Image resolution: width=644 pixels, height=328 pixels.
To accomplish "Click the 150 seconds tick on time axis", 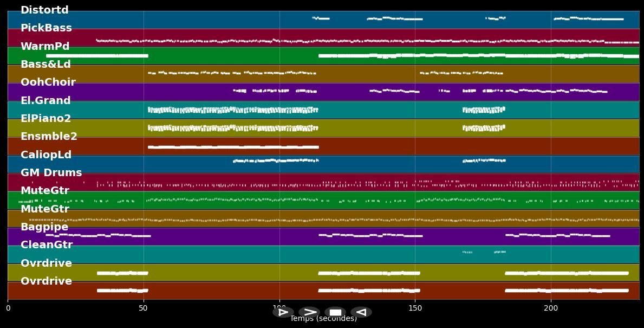I will pos(415,308).
